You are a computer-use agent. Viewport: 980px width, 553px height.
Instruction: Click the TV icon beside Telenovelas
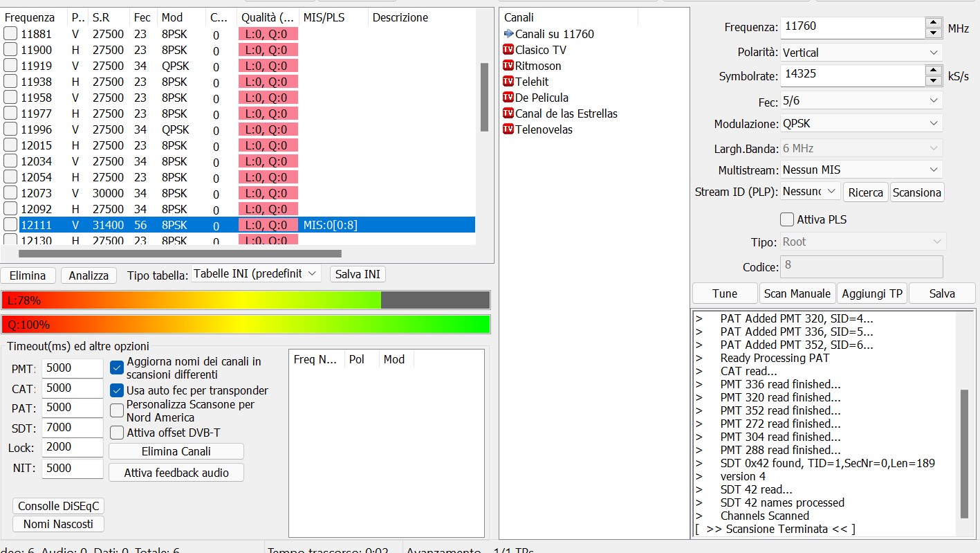coord(508,129)
